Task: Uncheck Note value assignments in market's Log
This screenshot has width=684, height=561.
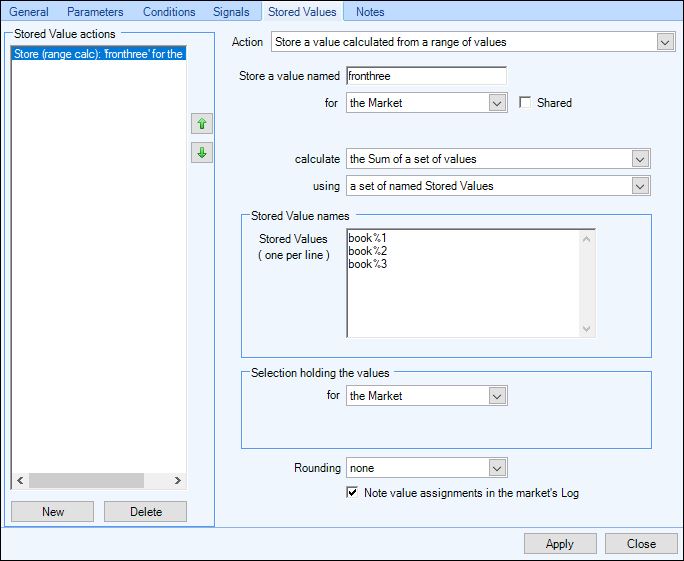Action: [x=352, y=493]
